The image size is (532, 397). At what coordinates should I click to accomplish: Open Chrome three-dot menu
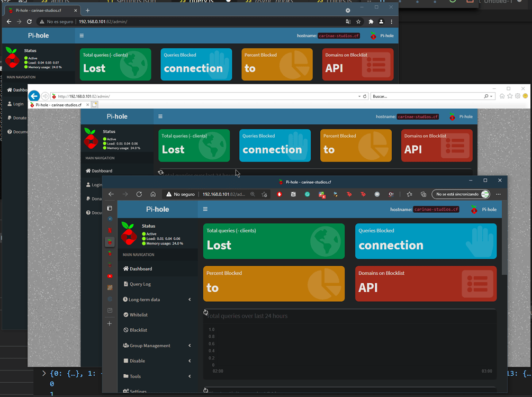(x=392, y=21)
